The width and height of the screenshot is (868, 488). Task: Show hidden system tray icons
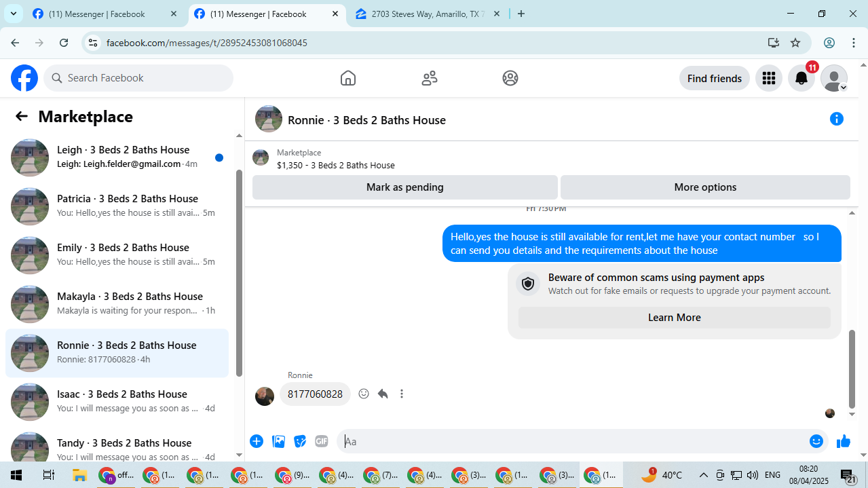[x=703, y=475]
